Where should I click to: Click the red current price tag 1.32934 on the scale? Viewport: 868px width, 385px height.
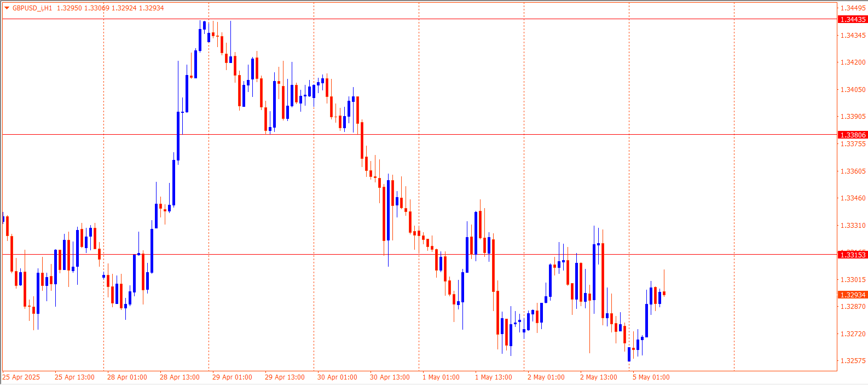(x=853, y=295)
